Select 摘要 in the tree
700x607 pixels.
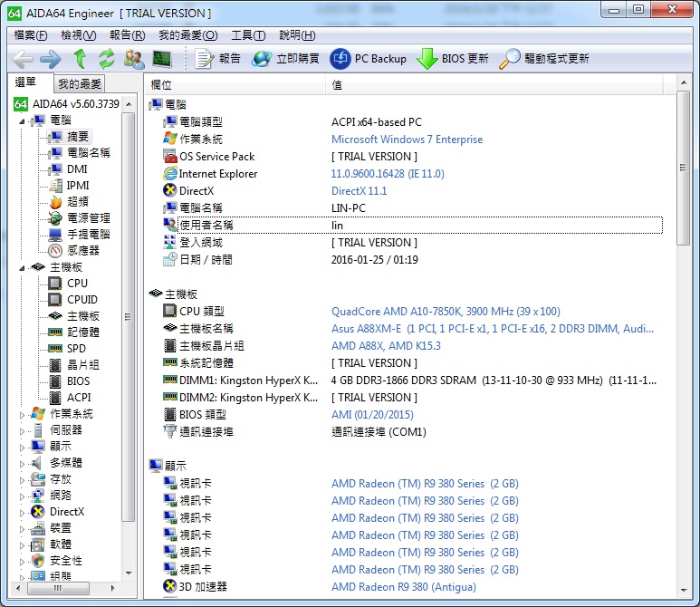click(78, 136)
